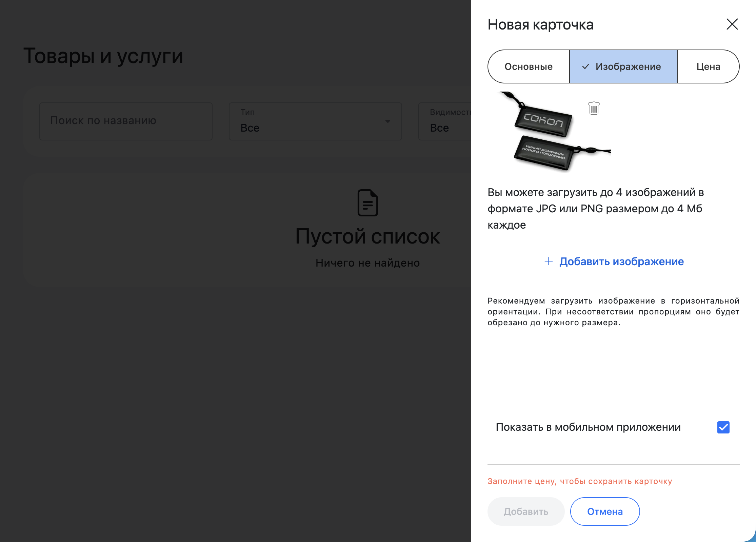
Task: Click the Добавить изображение link
Action: click(621, 262)
